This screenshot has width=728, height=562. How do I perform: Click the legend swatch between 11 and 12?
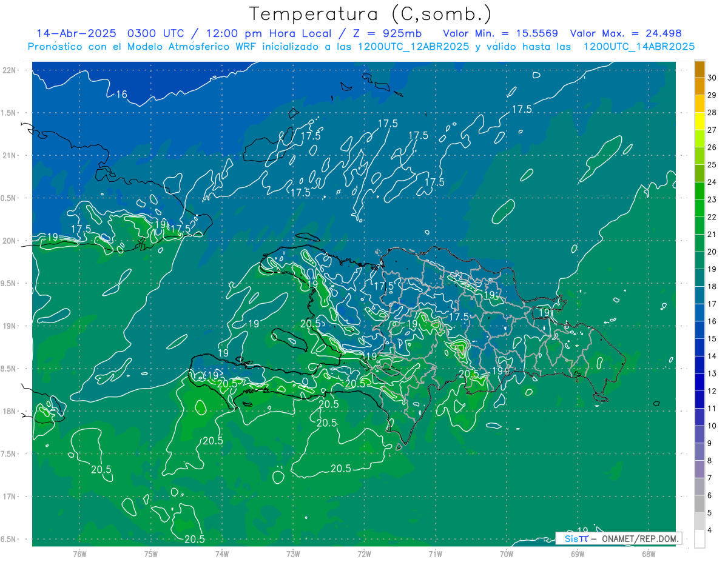pos(700,400)
